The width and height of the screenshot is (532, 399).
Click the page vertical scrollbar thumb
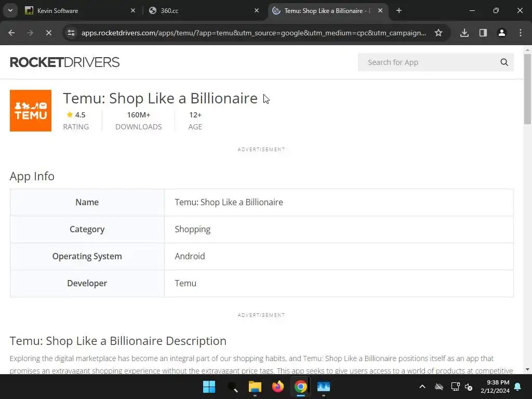tap(527, 89)
